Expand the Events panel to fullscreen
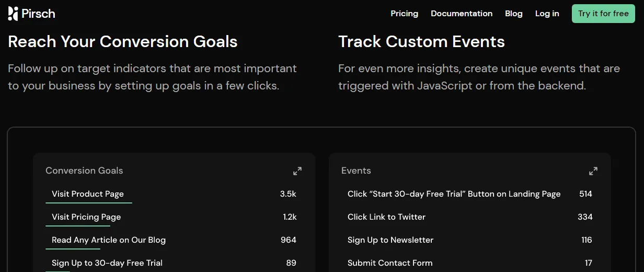 [x=593, y=171]
